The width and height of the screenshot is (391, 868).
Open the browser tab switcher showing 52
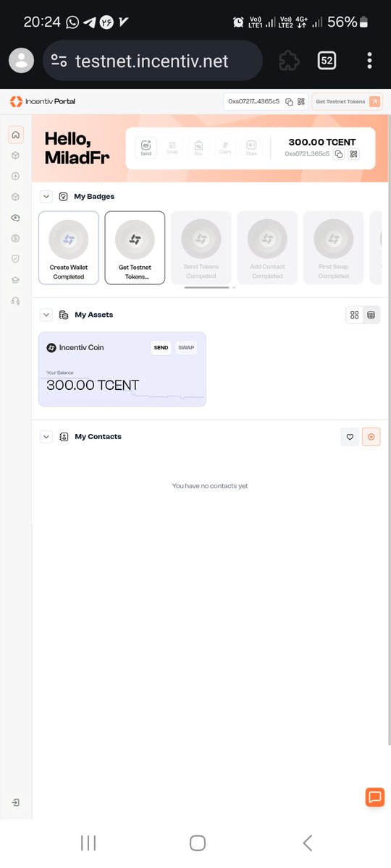pos(327,61)
